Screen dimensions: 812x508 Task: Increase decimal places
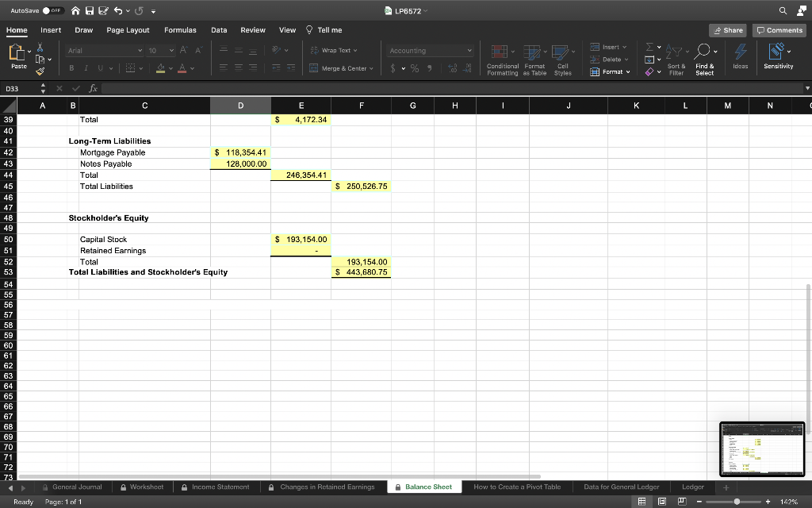click(453, 70)
